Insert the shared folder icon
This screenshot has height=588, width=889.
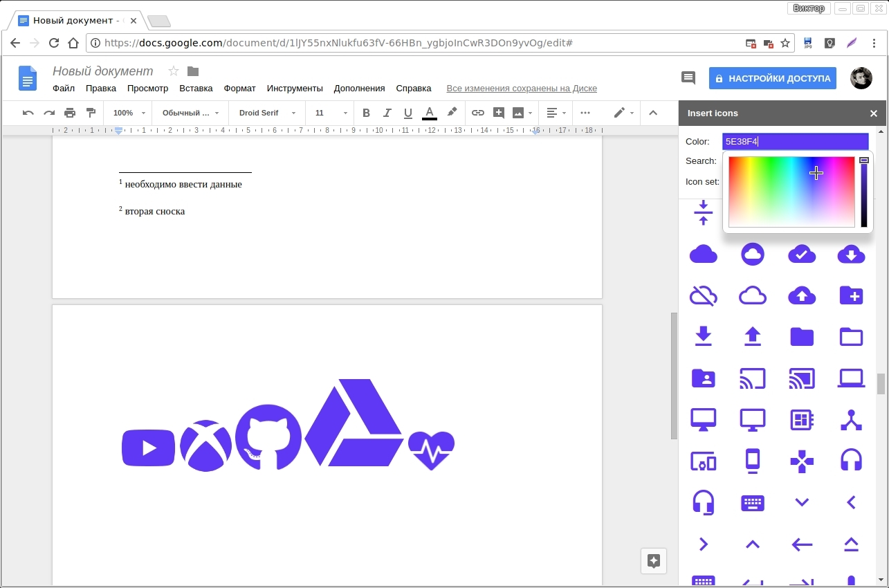click(x=704, y=378)
